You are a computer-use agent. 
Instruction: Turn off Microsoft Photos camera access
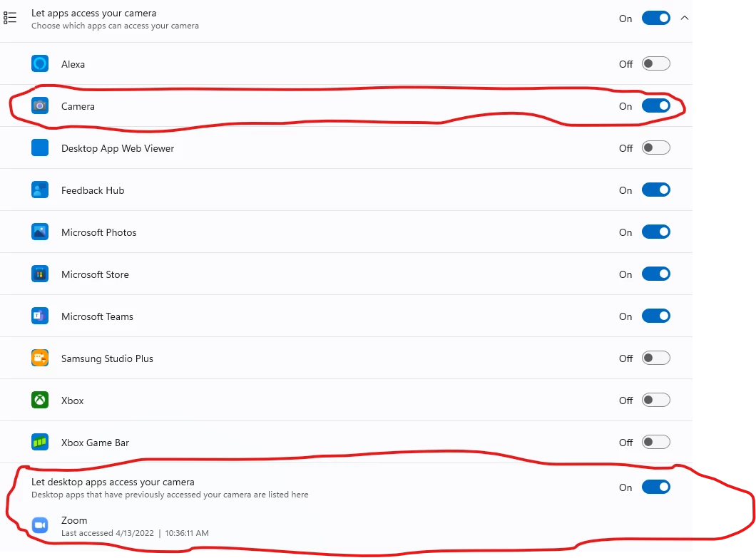[x=655, y=232]
